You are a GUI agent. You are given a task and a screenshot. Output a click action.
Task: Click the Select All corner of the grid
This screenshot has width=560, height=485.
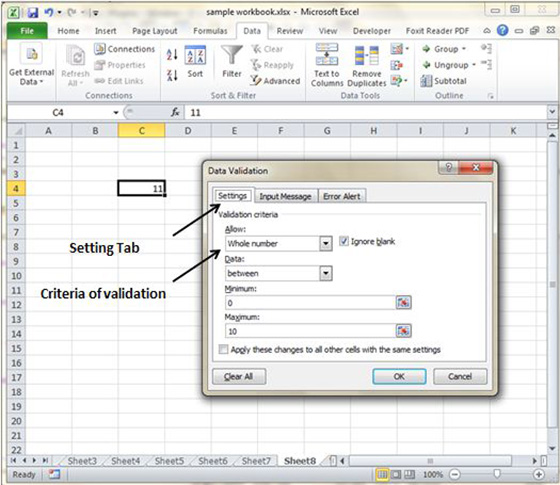click(x=16, y=131)
